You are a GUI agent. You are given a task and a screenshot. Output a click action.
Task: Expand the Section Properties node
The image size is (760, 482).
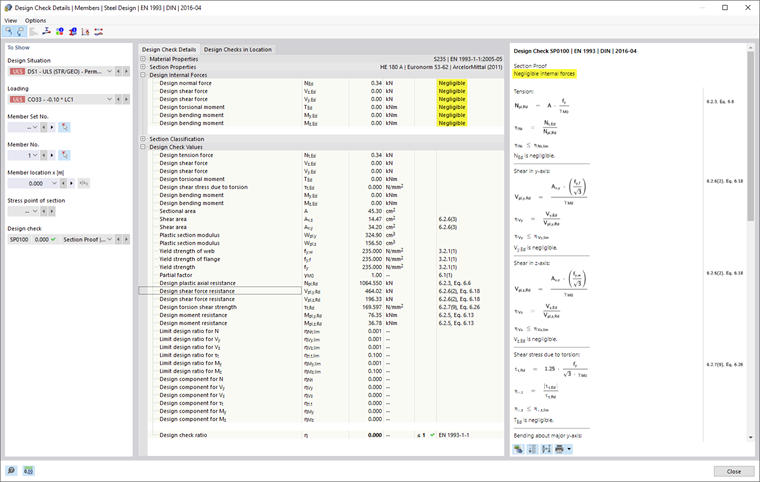[x=143, y=67]
